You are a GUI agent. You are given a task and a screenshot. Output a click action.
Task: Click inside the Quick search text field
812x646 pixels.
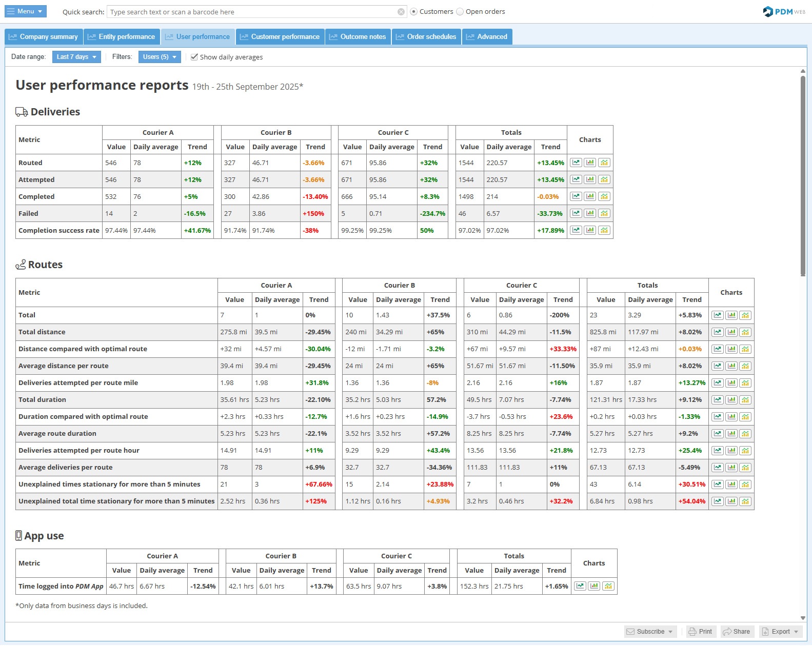[251, 12]
